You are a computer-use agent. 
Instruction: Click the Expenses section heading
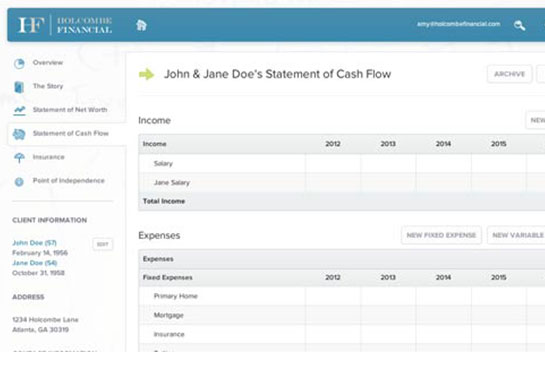(159, 236)
